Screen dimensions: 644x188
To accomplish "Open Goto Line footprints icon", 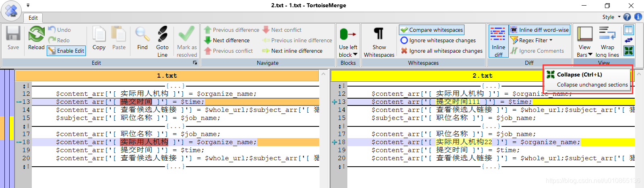I will (163, 34).
